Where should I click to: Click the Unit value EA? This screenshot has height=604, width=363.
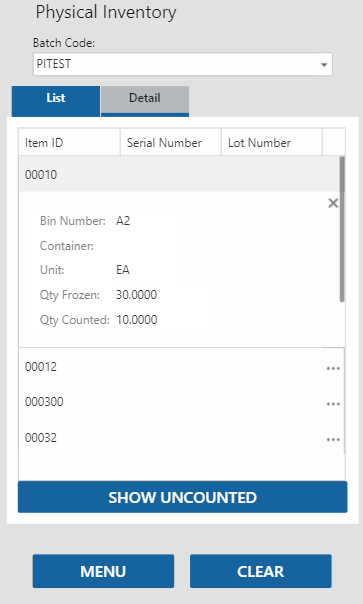click(123, 270)
